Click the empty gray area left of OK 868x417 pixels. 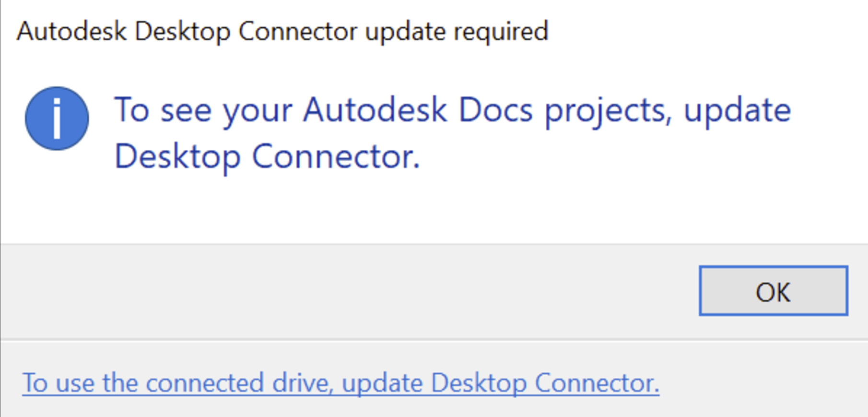(336, 291)
